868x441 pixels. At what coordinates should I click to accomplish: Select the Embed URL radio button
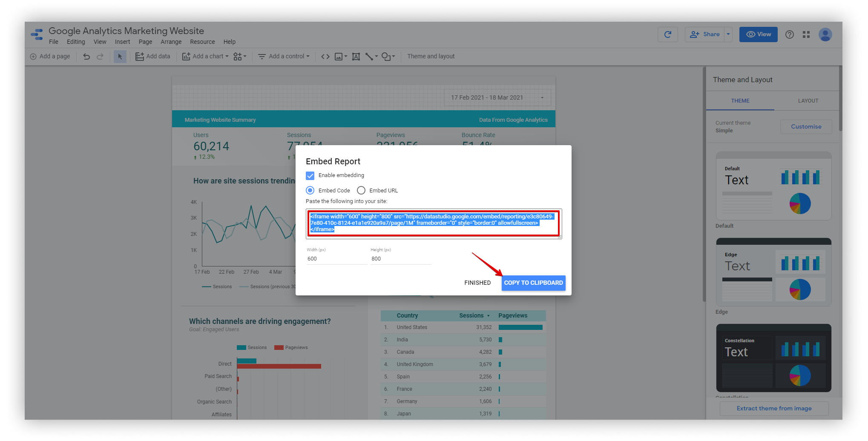point(361,190)
